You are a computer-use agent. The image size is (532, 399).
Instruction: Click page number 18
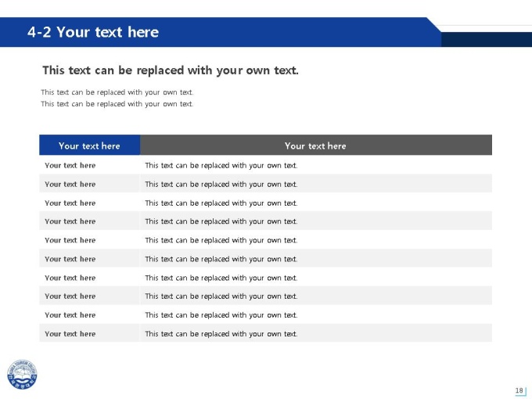(x=519, y=390)
